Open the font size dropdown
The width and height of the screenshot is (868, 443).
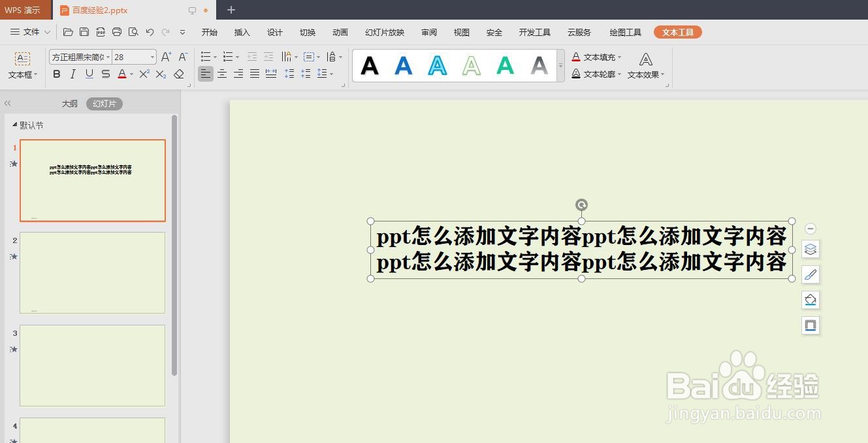pyautogui.click(x=151, y=57)
